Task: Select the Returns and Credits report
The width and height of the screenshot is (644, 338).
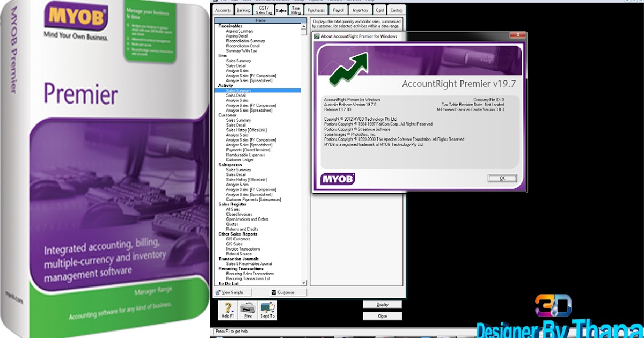Action: [241, 229]
